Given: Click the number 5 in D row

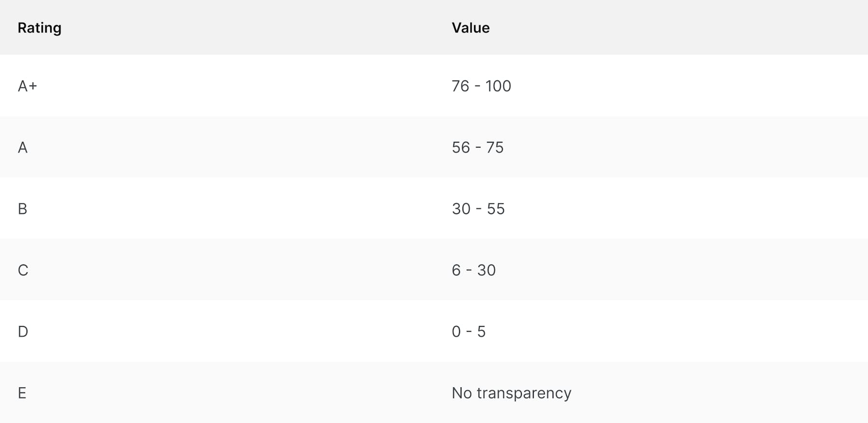Looking at the screenshot, I should click(481, 331).
